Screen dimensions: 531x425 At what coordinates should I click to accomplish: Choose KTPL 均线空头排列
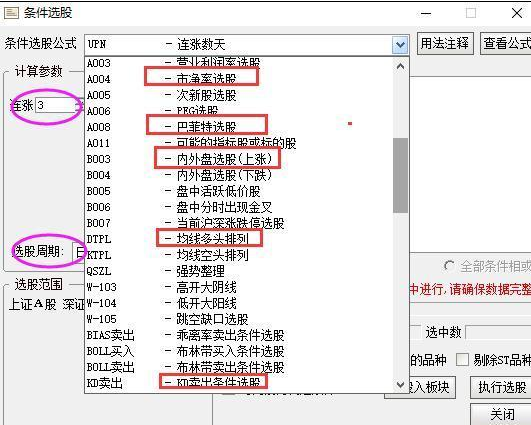pyautogui.click(x=239, y=255)
